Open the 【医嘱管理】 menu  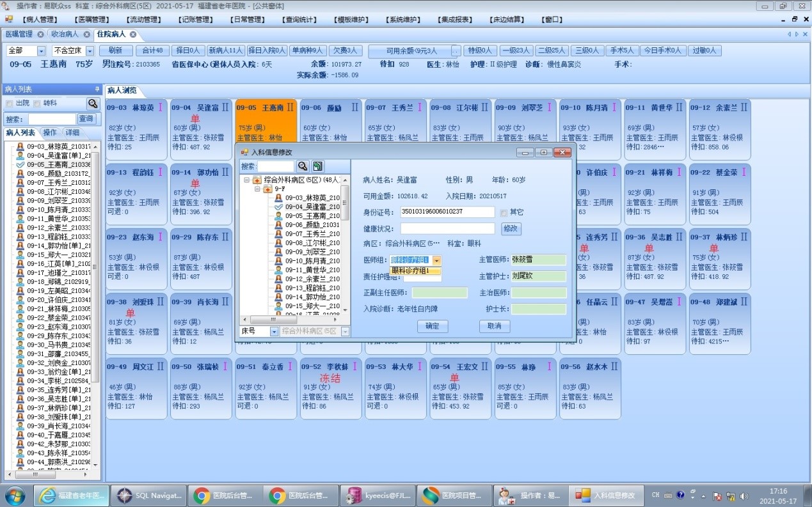click(93, 20)
